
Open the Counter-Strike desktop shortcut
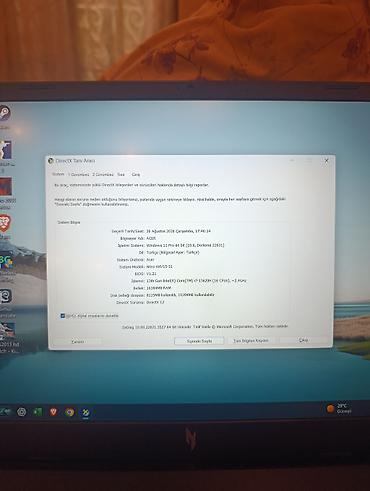tap(6, 151)
